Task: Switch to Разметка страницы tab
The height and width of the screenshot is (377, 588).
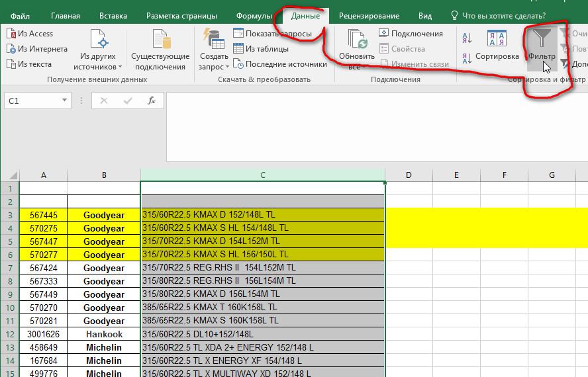Action: (181, 16)
